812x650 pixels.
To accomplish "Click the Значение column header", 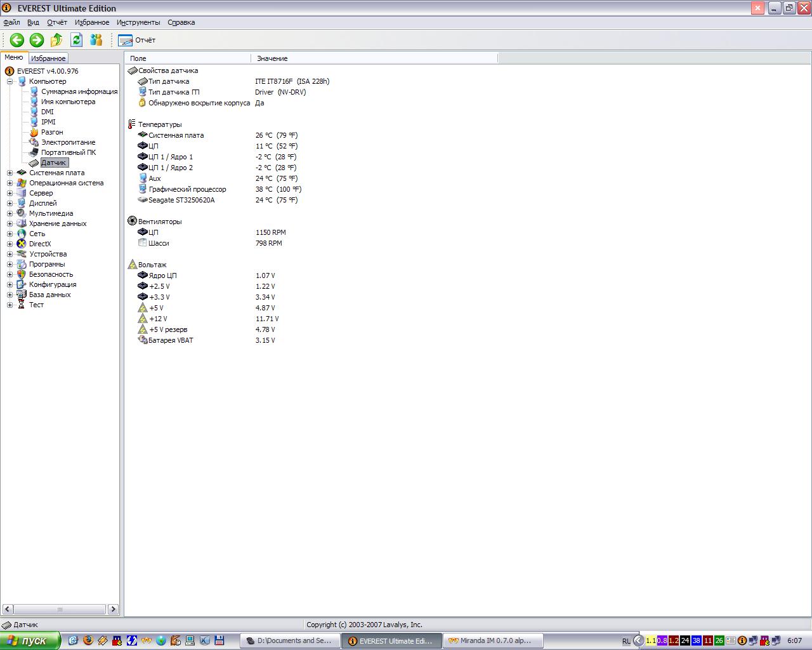I will click(272, 58).
